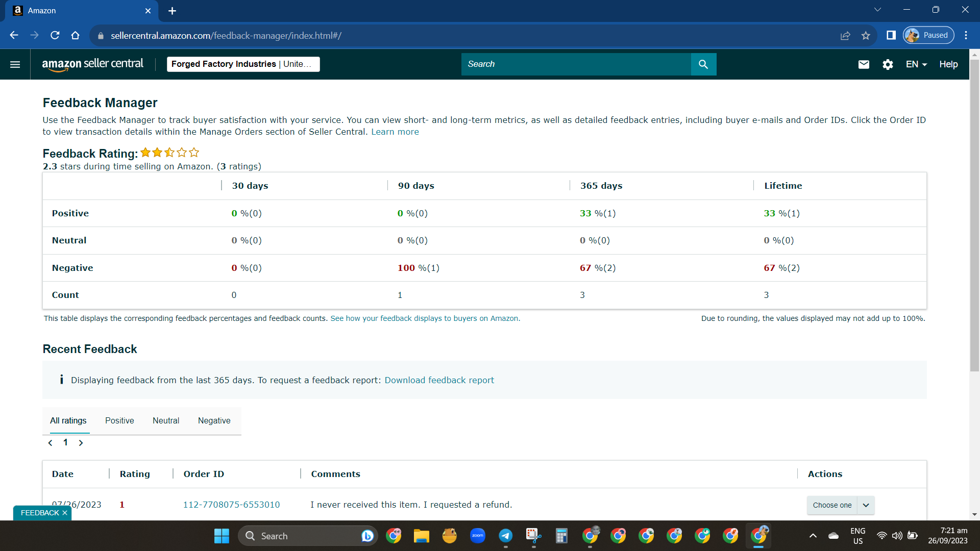Open the Forged Factory Industries account switcher

[x=243, y=64]
